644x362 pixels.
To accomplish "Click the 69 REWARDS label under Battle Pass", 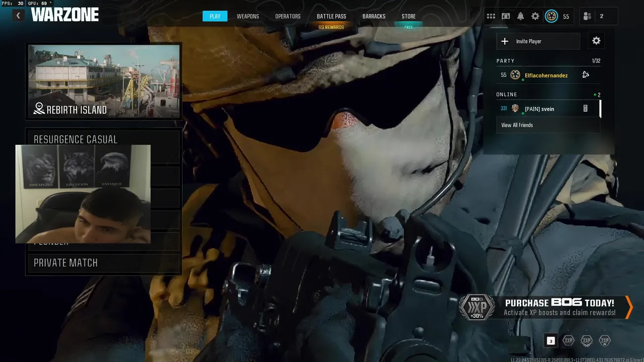I will pos(331,27).
